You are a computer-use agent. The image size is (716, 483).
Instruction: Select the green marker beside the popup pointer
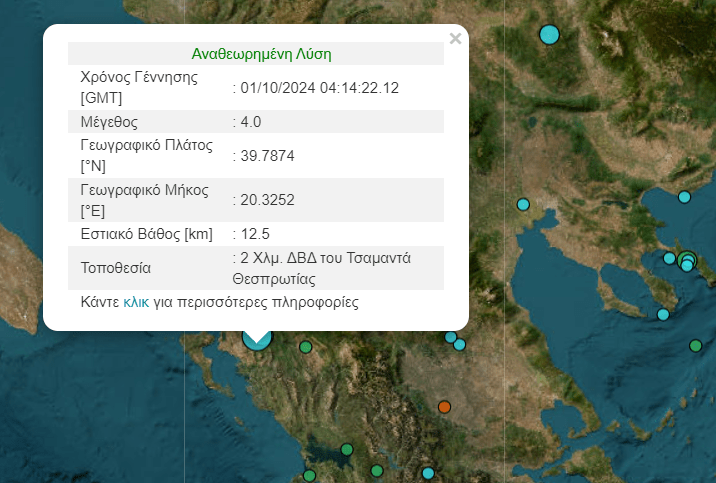pos(305,347)
